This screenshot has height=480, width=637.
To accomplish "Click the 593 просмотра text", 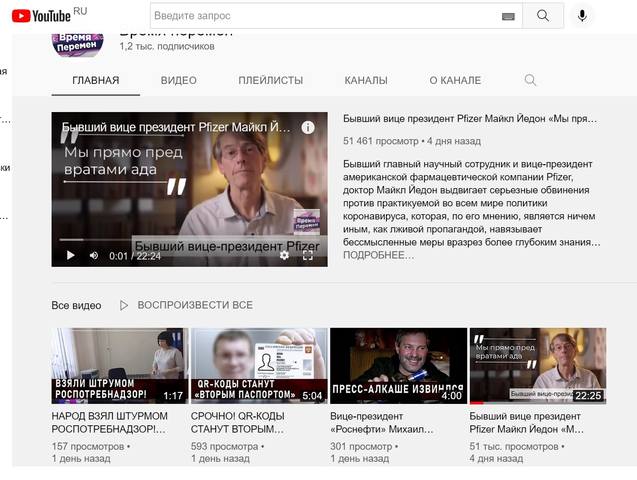I will [x=224, y=446].
